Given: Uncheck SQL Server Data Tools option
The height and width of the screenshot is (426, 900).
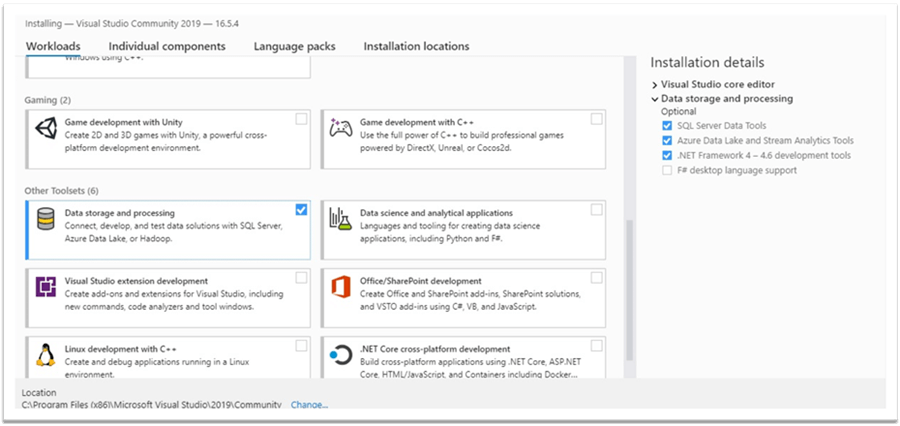Looking at the screenshot, I should 667,126.
